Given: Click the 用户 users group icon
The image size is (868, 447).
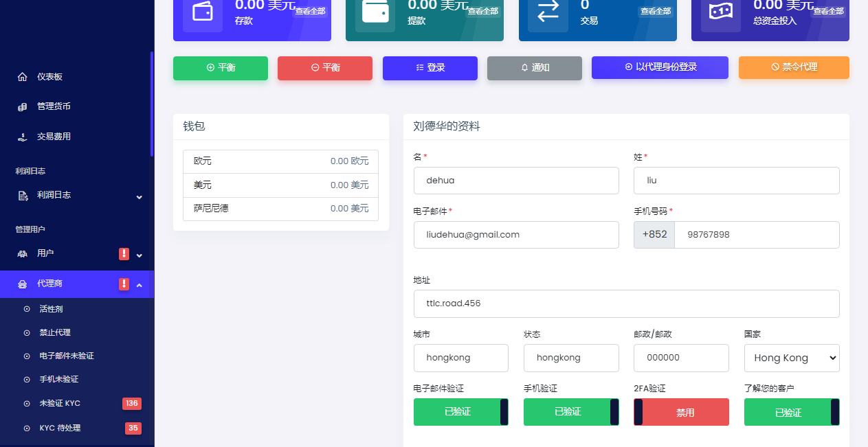Looking at the screenshot, I should pos(22,253).
